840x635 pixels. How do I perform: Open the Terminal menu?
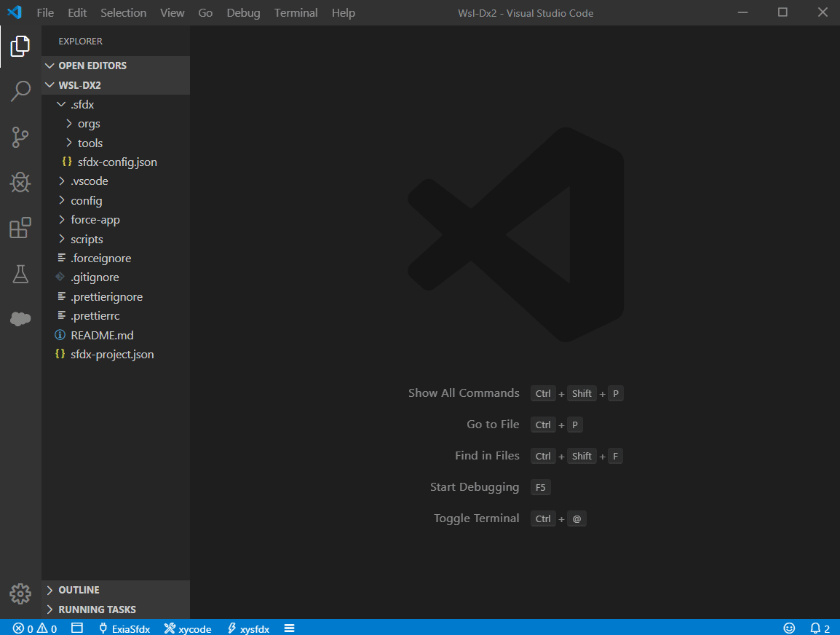(x=296, y=13)
